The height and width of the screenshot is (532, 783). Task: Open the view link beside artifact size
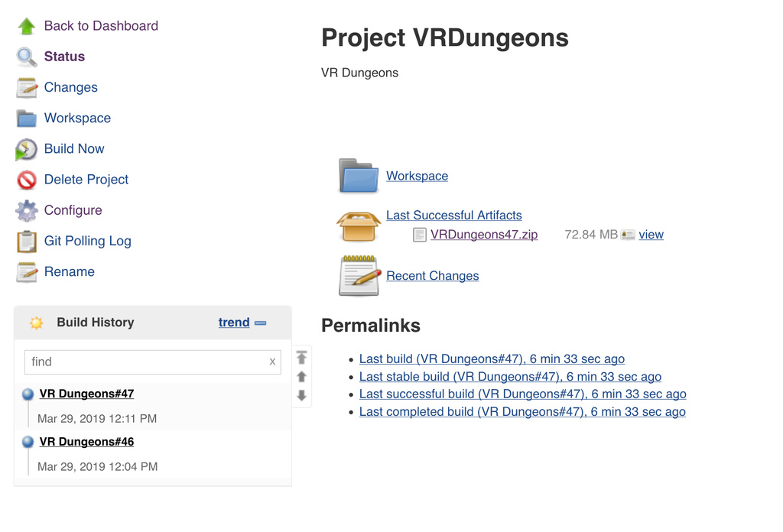pos(651,235)
